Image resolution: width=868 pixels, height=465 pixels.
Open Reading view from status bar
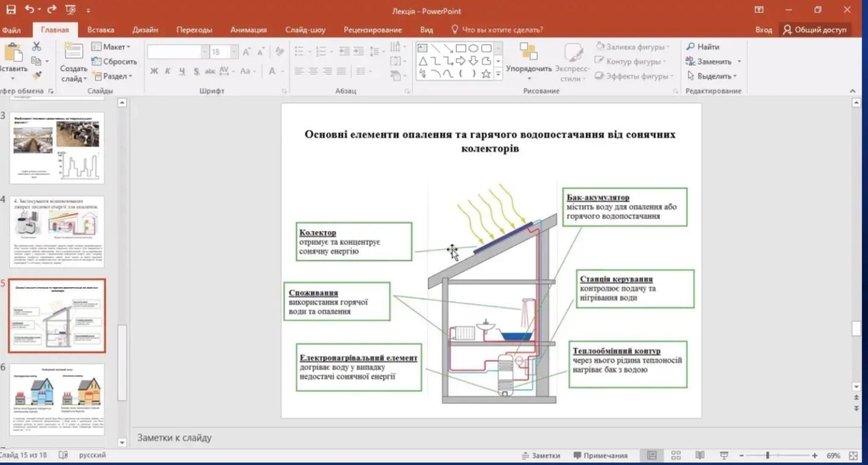tap(699, 456)
